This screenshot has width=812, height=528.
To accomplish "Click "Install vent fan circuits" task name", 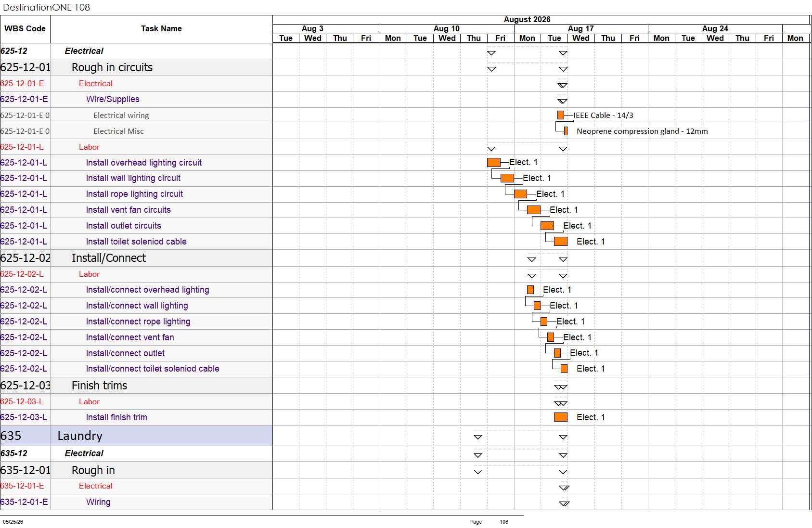I will pos(129,210).
